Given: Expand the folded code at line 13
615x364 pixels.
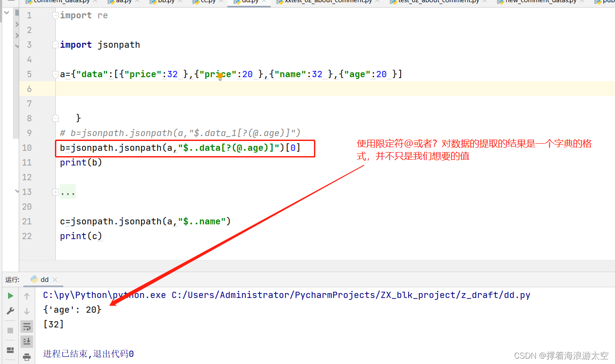Looking at the screenshot, I should click(x=55, y=192).
